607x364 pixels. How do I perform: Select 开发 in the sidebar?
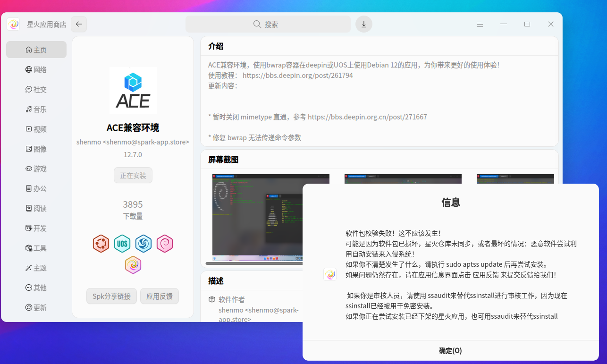(36, 228)
